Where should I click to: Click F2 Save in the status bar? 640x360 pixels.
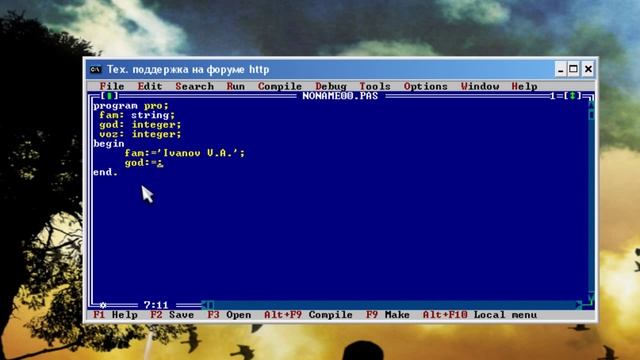(172, 315)
